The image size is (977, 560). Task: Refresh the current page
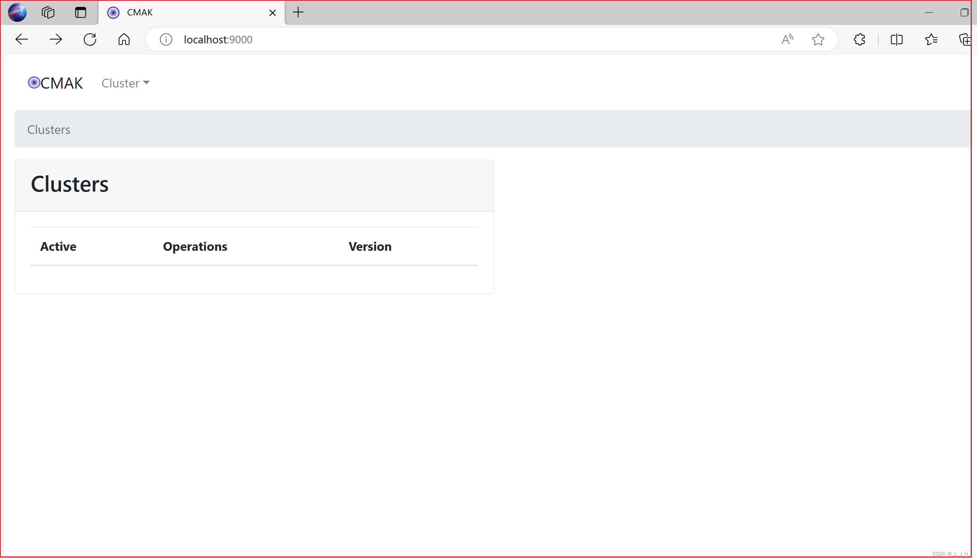tap(90, 39)
